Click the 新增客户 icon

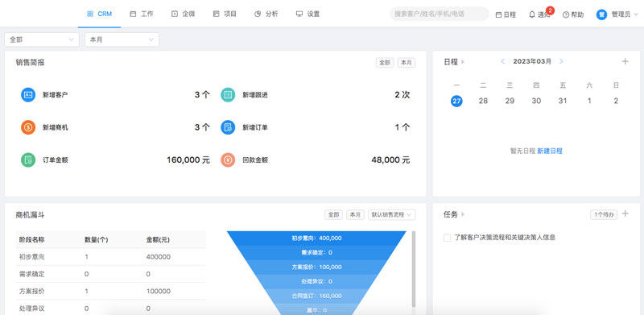tap(28, 94)
